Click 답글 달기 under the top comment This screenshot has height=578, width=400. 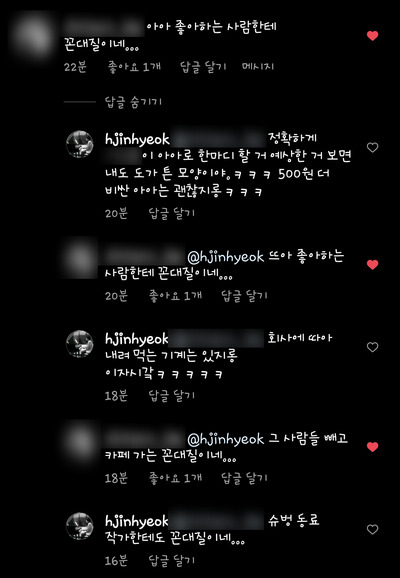click(x=203, y=67)
